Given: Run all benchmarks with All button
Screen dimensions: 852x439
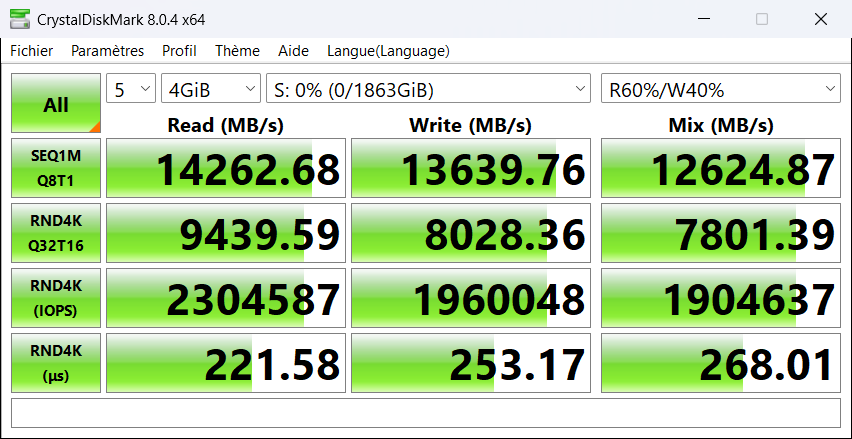Looking at the screenshot, I should coord(56,104).
